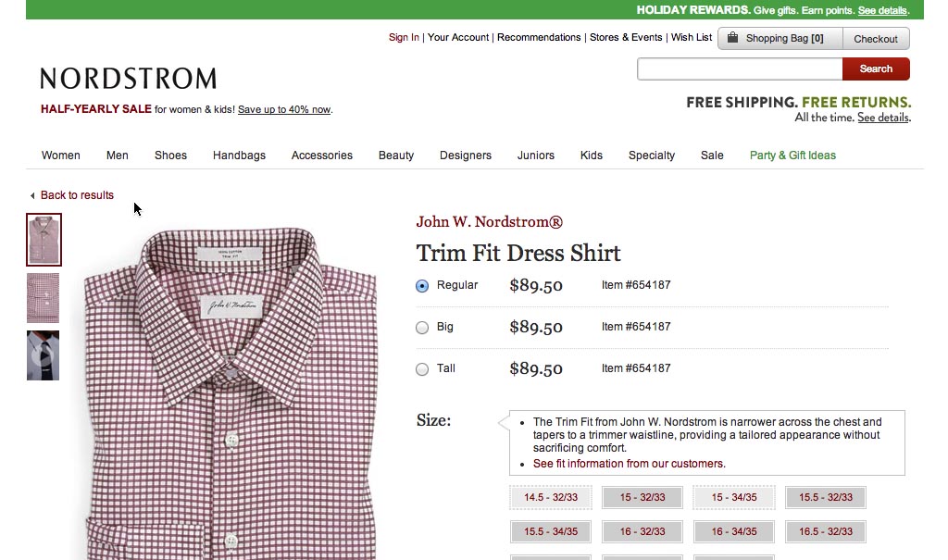Click the Nordstrom logo
Image resolution: width=948 pixels, height=560 pixels.
click(129, 79)
